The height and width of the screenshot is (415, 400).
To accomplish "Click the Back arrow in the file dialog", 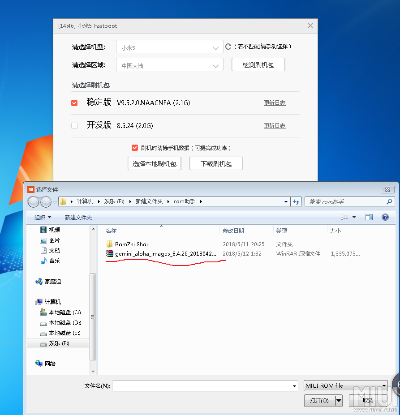I will [34, 202].
